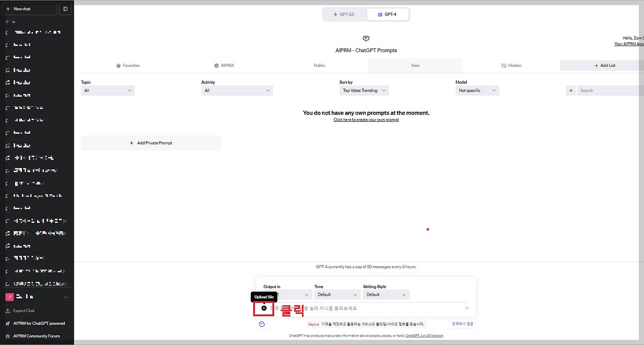
Task: Toggle the sidebar with the panel icon
Action: tap(65, 9)
